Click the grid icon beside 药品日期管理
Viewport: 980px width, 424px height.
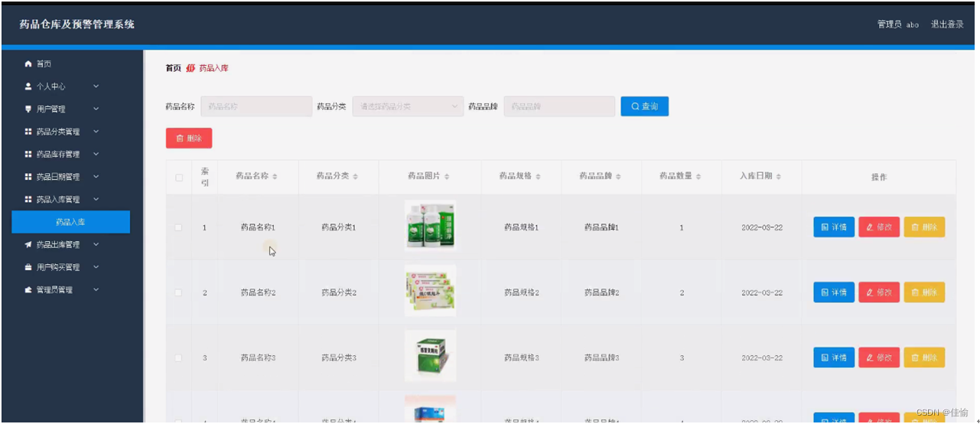(28, 177)
